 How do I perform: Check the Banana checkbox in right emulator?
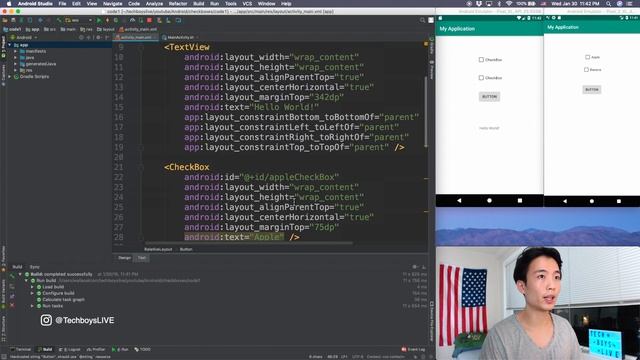click(x=586, y=70)
